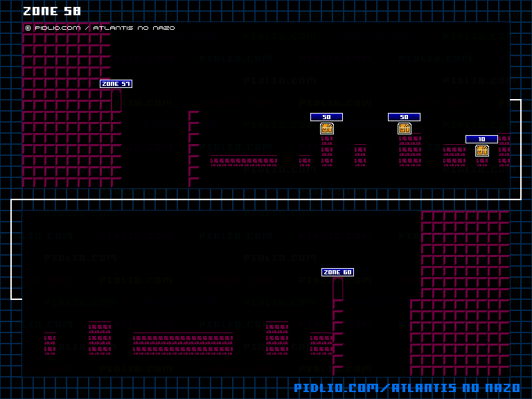Click the blue 10 value label
The image size is (532, 399).
[481, 139]
